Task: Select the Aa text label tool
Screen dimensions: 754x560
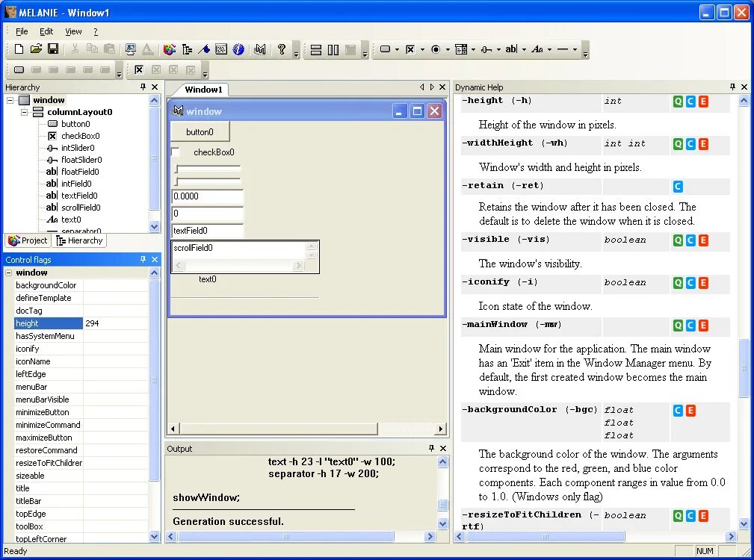Action: click(x=537, y=49)
